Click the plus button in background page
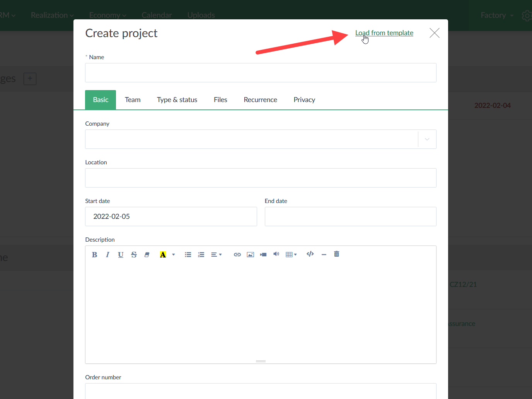532x399 pixels. click(x=30, y=79)
